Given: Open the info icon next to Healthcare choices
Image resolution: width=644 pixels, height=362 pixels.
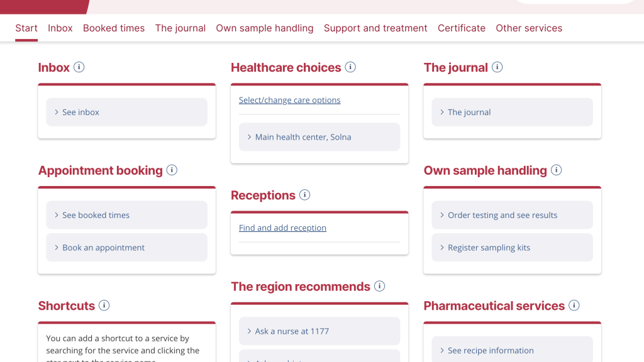Looking at the screenshot, I should pos(350,67).
